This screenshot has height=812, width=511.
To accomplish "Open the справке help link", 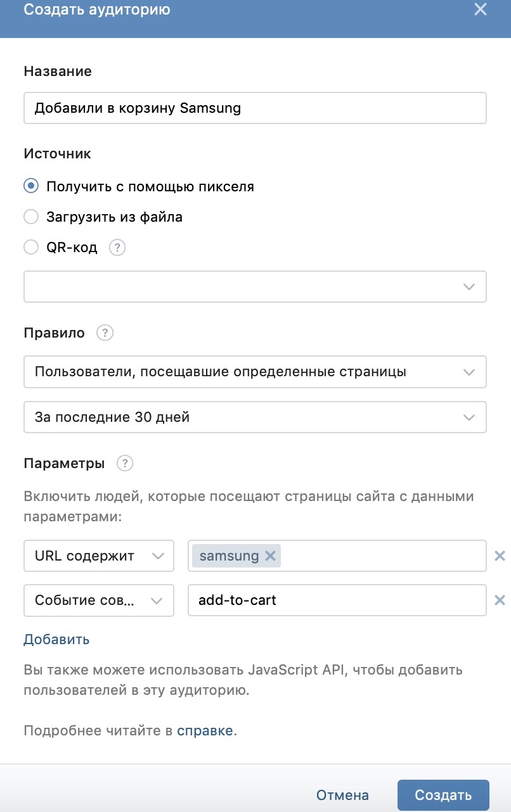I will (205, 731).
